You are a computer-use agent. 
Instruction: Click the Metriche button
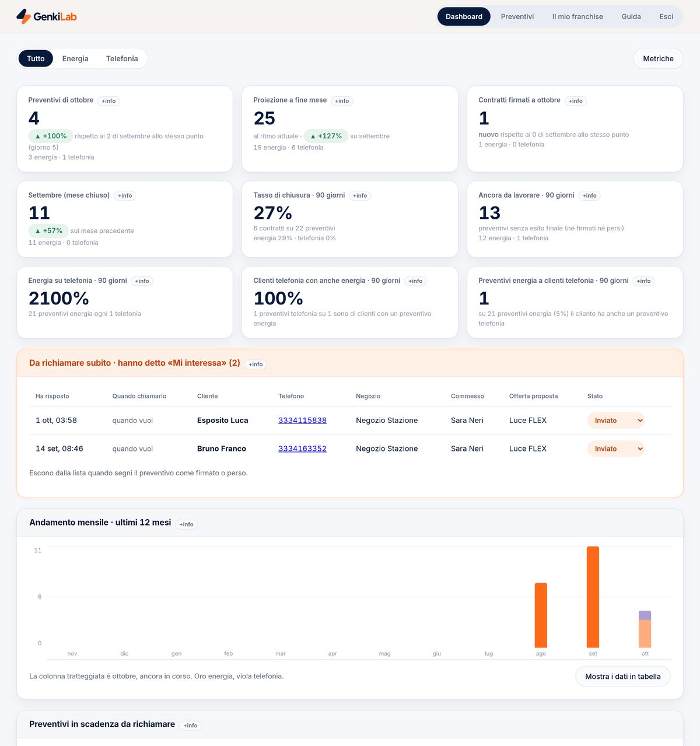658,58
